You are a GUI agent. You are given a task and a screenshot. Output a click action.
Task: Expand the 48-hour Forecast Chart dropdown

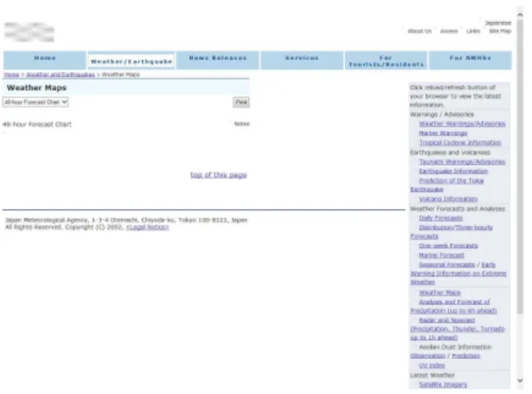pos(36,102)
